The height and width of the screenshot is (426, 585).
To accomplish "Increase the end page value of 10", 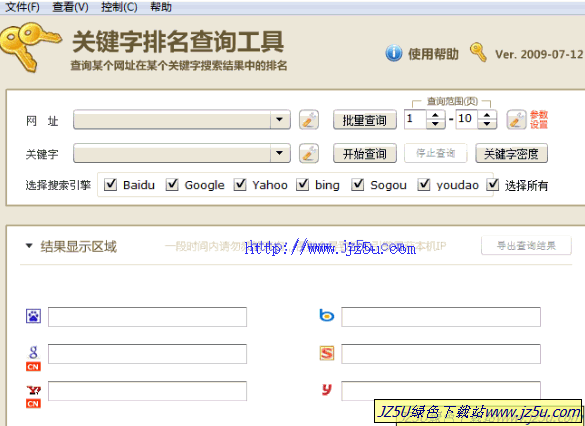I will (487, 115).
